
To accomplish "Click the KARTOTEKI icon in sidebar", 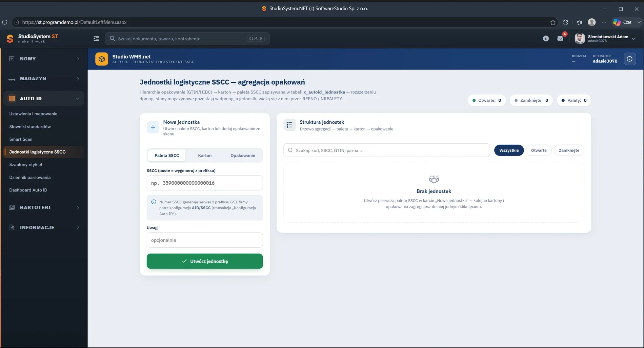I will pos(12,207).
